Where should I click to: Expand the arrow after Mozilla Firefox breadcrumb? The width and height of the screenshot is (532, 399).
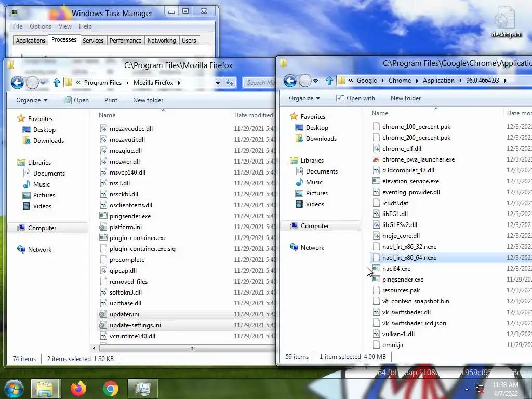point(179,83)
